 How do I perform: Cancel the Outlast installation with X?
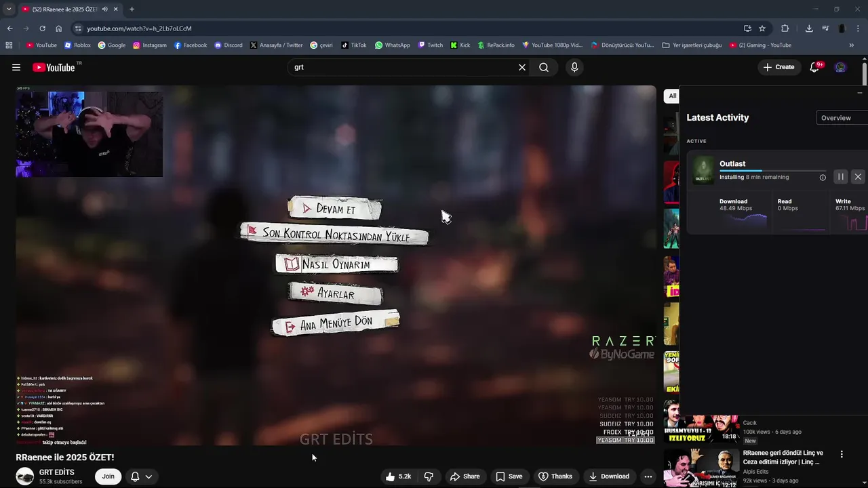(x=858, y=177)
